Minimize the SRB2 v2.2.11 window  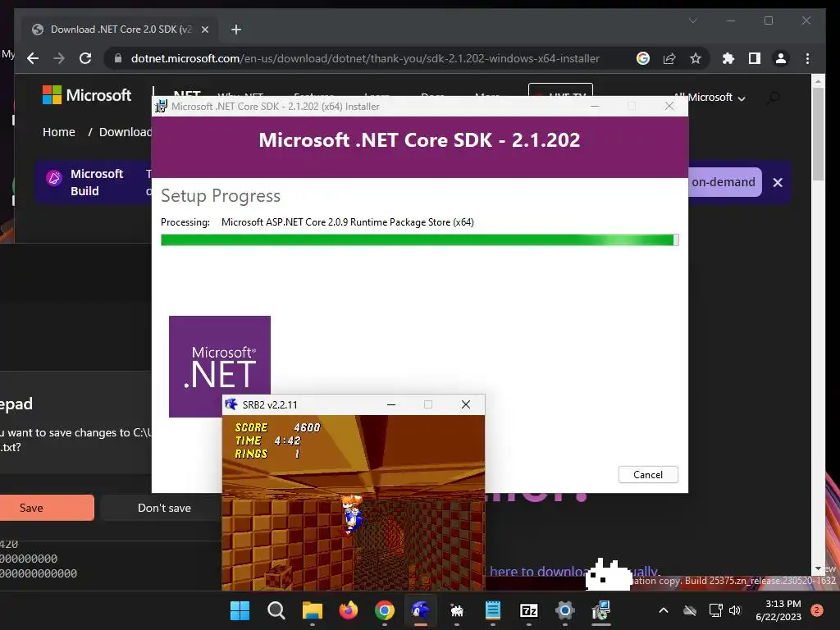(x=391, y=404)
